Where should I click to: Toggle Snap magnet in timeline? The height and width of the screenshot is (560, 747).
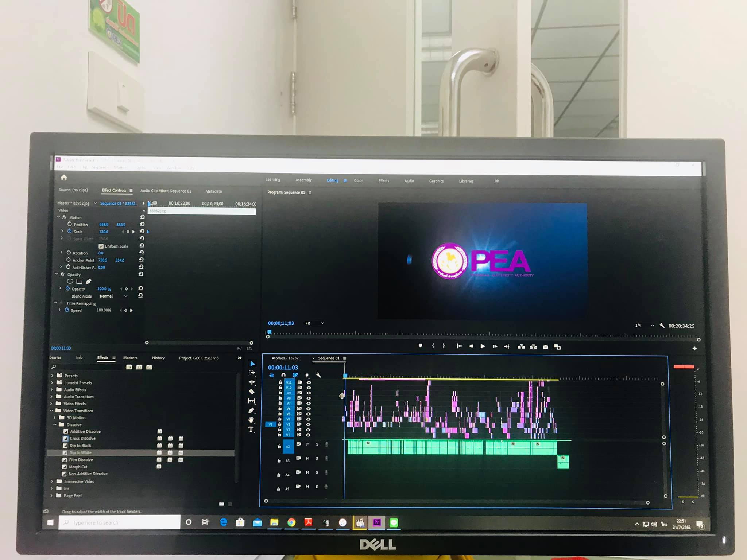[x=283, y=375]
